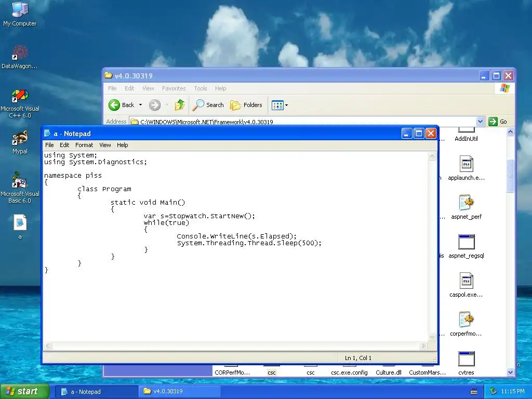Click Notepad horizontal scrollbar right arrow
Viewport: 532px width, 399px height.
coord(423,345)
